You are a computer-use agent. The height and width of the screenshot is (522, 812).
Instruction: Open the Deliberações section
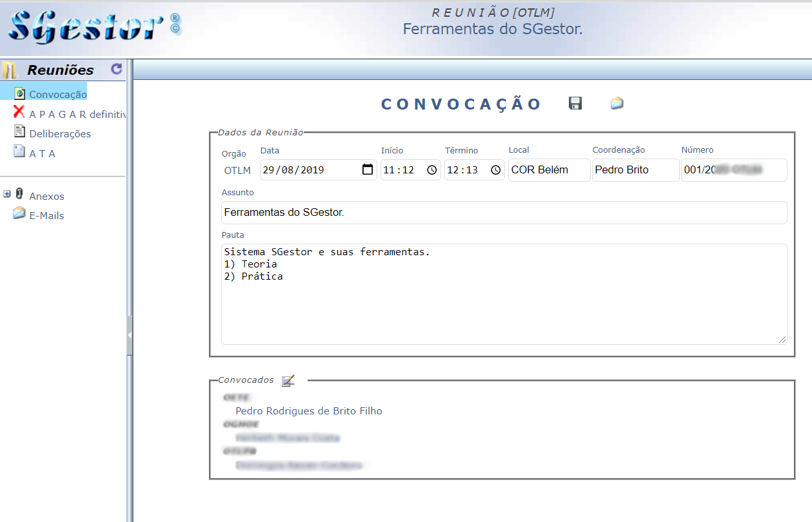click(x=60, y=133)
